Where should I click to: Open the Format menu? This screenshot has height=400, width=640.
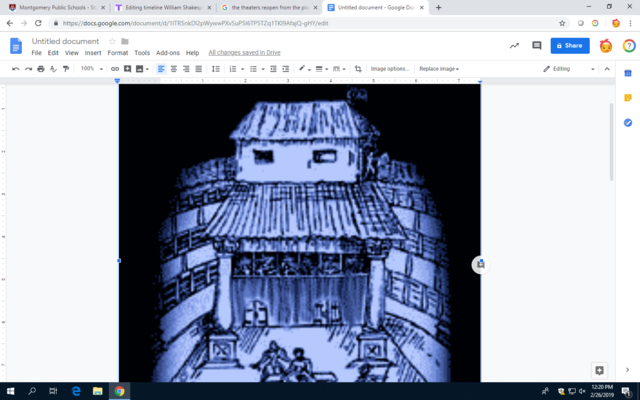(118, 53)
